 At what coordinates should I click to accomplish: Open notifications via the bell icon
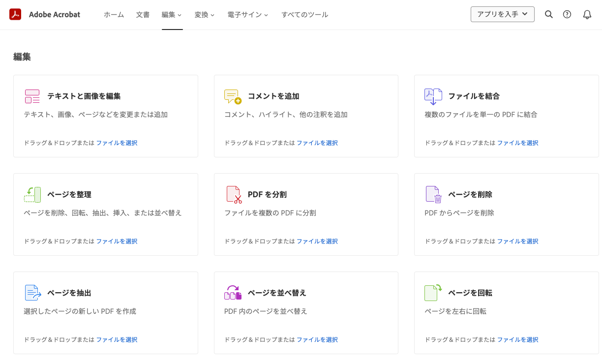point(587,14)
